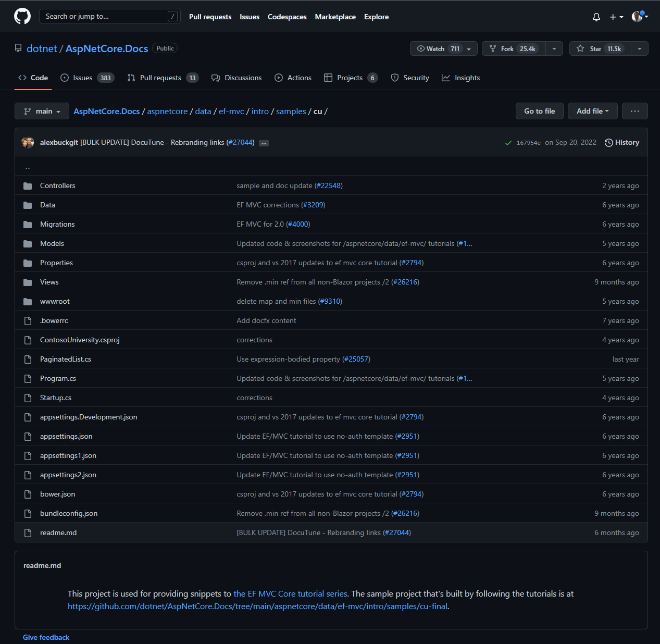Click the Models folder icon
This screenshot has height=644, width=660.
point(28,244)
